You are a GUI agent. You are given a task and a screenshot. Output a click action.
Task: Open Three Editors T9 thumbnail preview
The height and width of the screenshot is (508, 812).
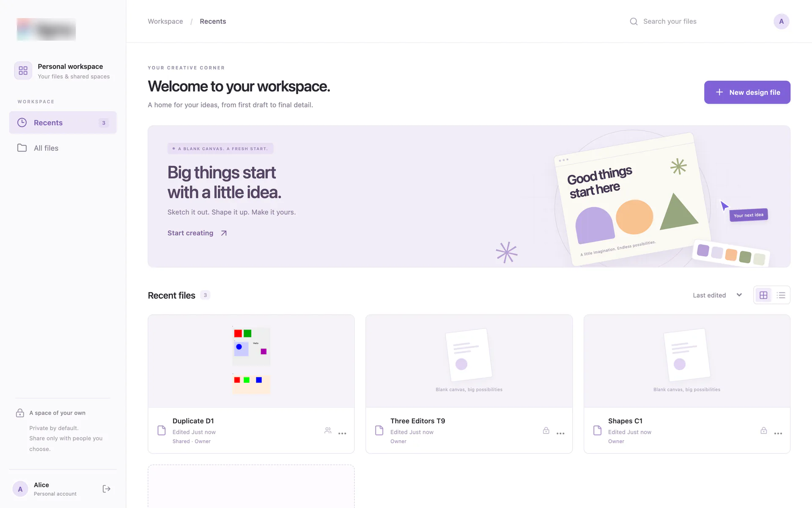coord(469,361)
